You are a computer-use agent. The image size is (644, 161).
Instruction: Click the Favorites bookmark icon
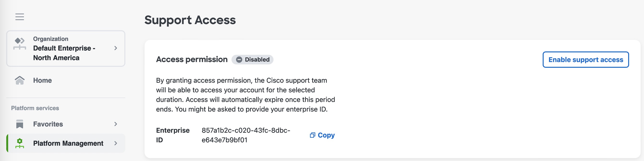(x=19, y=124)
